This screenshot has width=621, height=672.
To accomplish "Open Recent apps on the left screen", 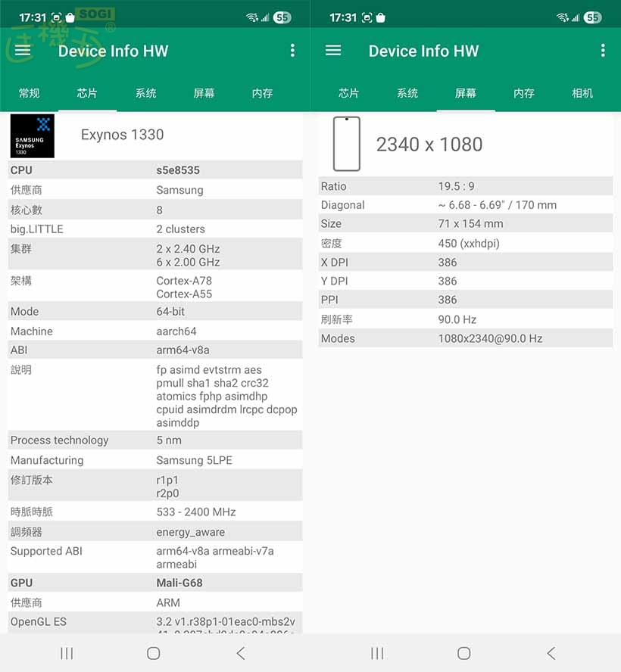I will click(x=67, y=653).
